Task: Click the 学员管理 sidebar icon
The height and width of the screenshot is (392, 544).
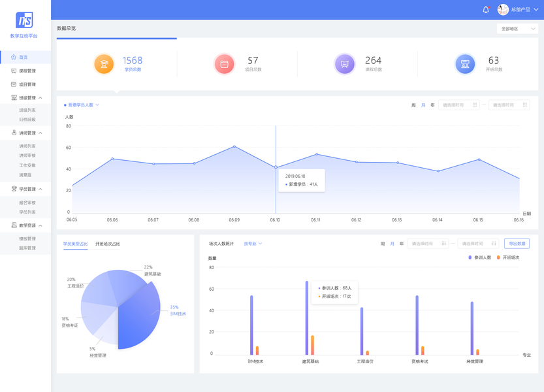Action: pyautogui.click(x=14, y=189)
